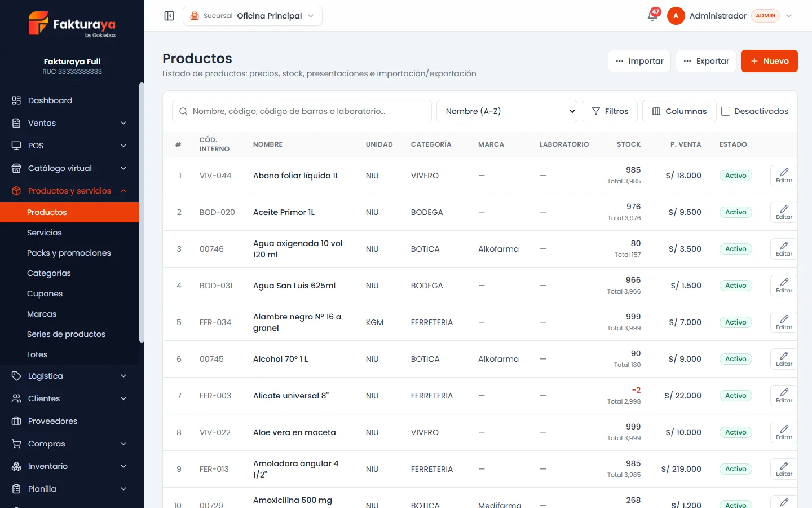Click the Dashboard grid icon
Screen dimensions: 812x508
[x=16, y=100]
